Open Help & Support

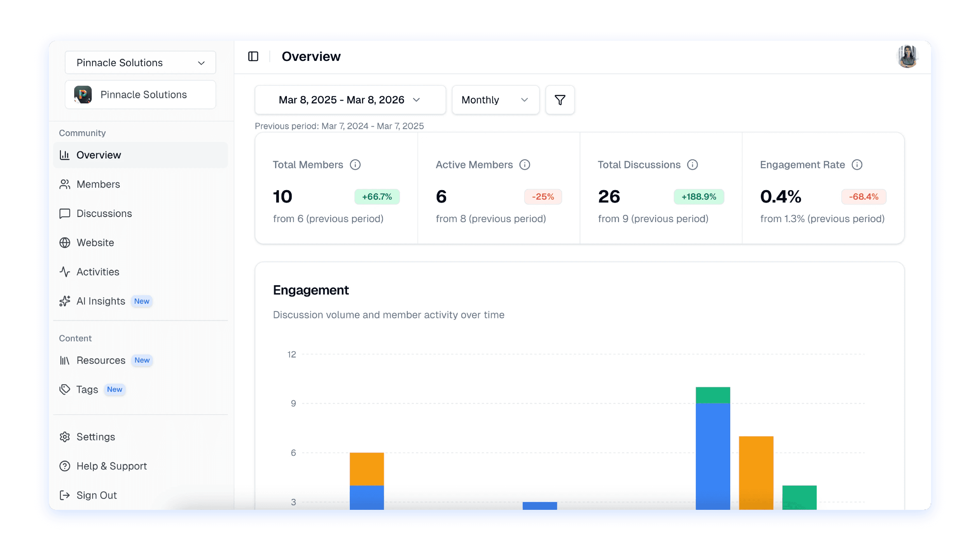click(112, 466)
